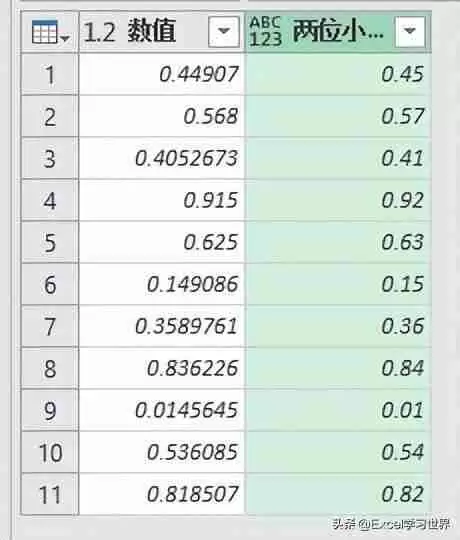460x540 pixels.
Task: Select row number 1
Action: pos(50,74)
